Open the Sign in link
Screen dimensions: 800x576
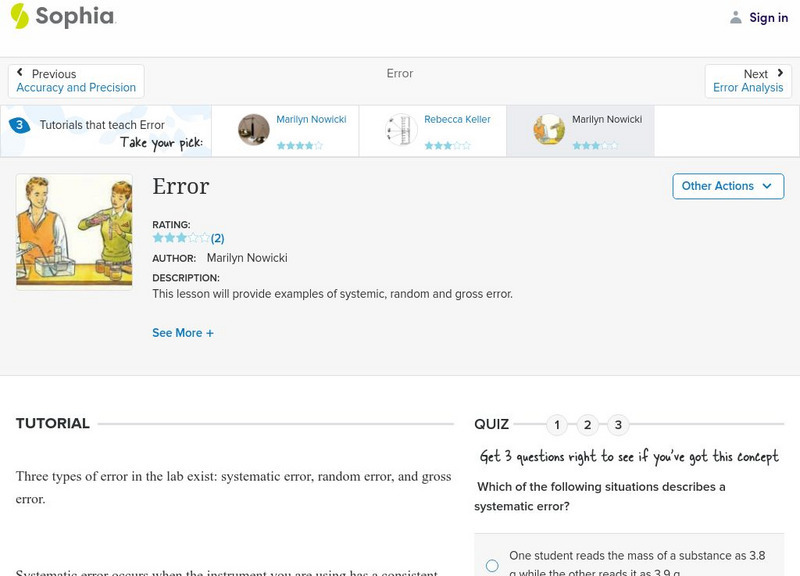pyautogui.click(x=768, y=17)
